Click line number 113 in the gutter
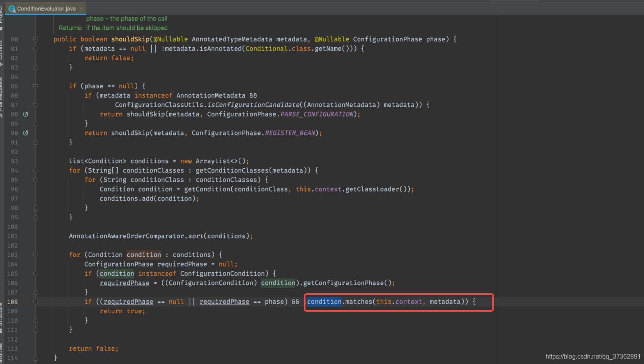This screenshot has width=644, height=364. 12,348
